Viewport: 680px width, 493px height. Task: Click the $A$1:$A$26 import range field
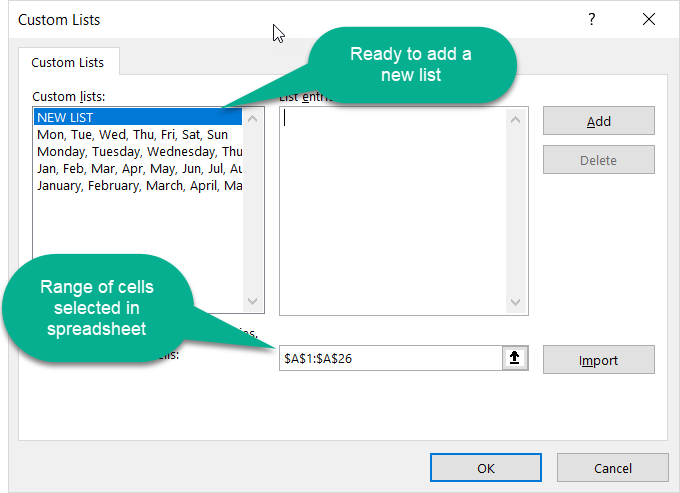(391, 358)
